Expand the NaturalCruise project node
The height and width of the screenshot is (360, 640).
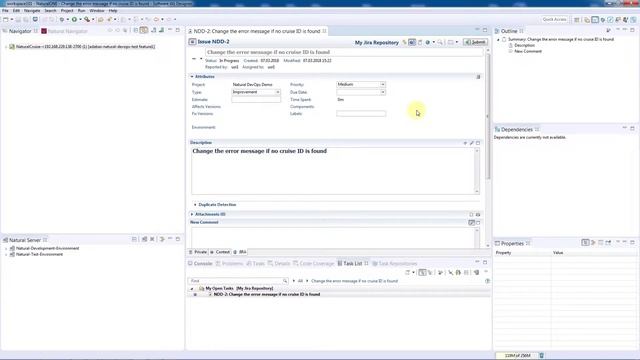coord(6,47)
